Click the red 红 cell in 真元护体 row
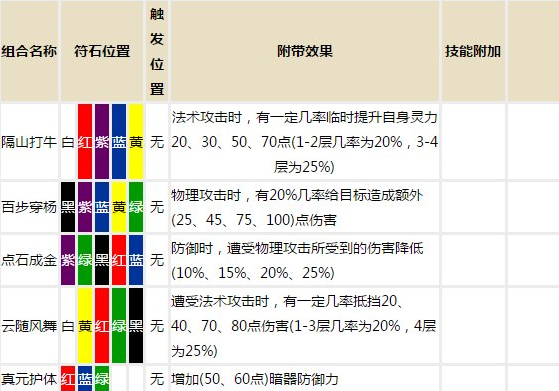This screenshot has height=391, width=559. click(68, 379)
